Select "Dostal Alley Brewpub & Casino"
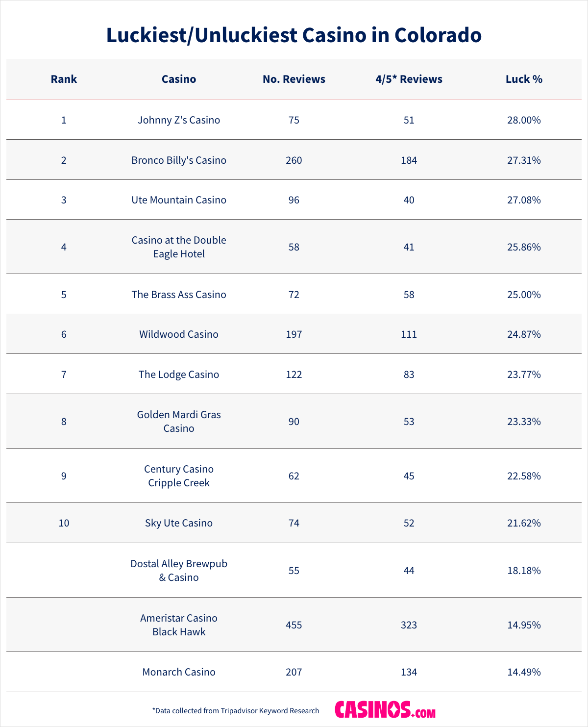 (179, 571)
